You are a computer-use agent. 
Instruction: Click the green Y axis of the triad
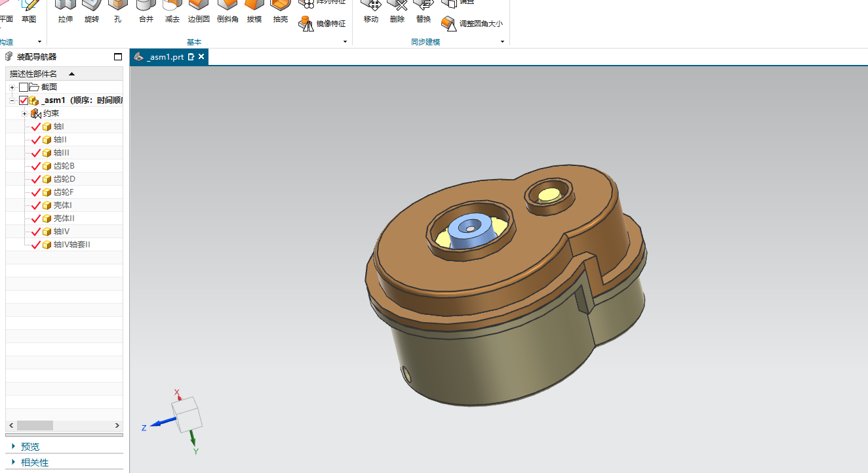(x=193, y=440)
